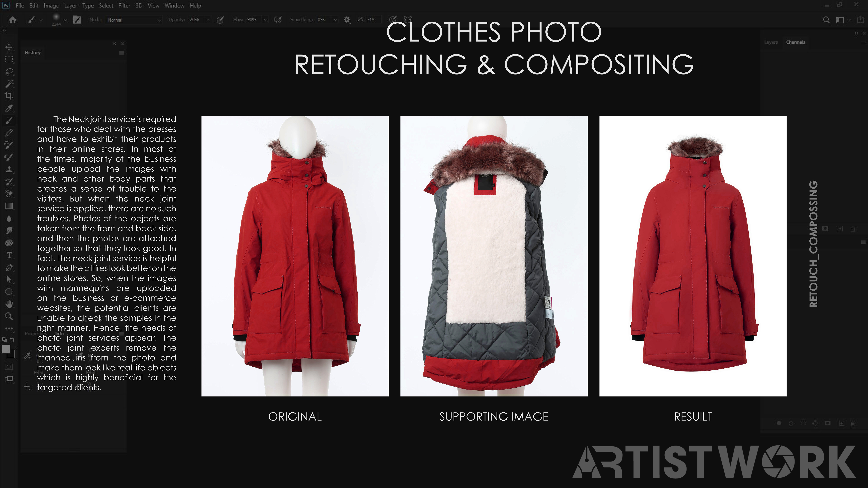The image size is (868, 488).
Task: Open the Mode blend dropdown showing Normal
Action: (x=134, y=20)
